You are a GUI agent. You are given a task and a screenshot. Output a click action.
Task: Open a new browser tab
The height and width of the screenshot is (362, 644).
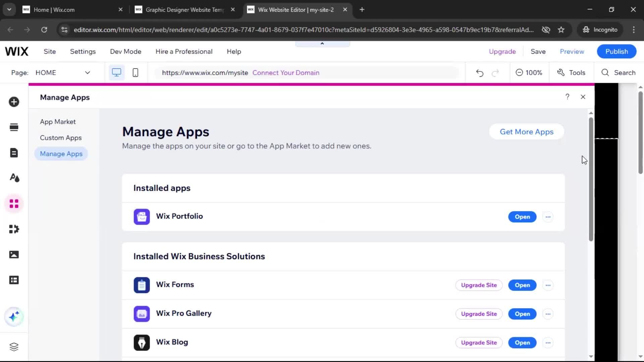362,10
